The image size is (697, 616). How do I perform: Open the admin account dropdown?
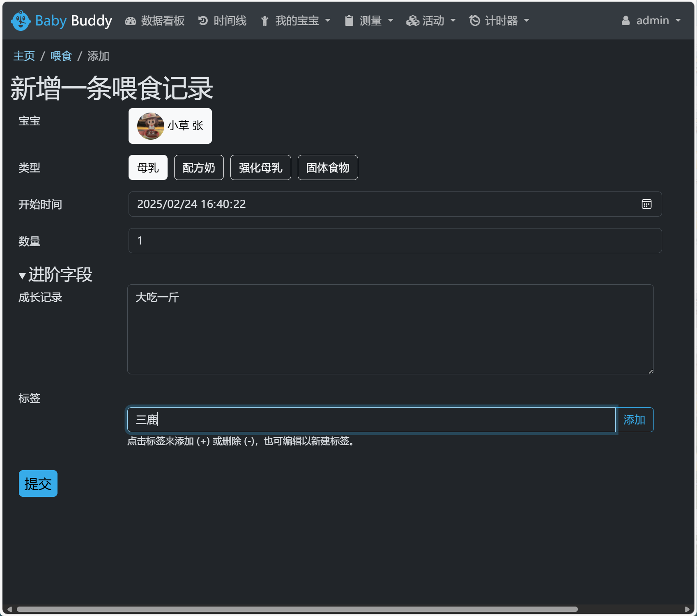coord(651,20)
